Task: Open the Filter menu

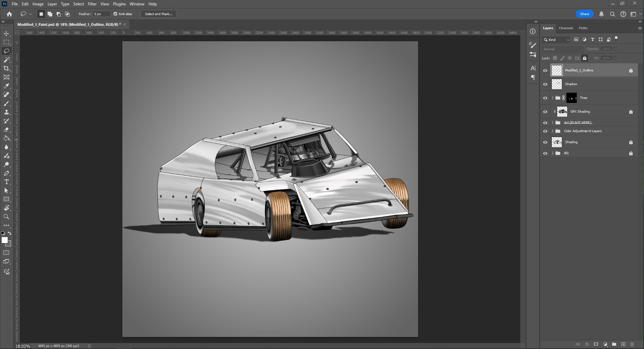Action: tap(92, 4)
